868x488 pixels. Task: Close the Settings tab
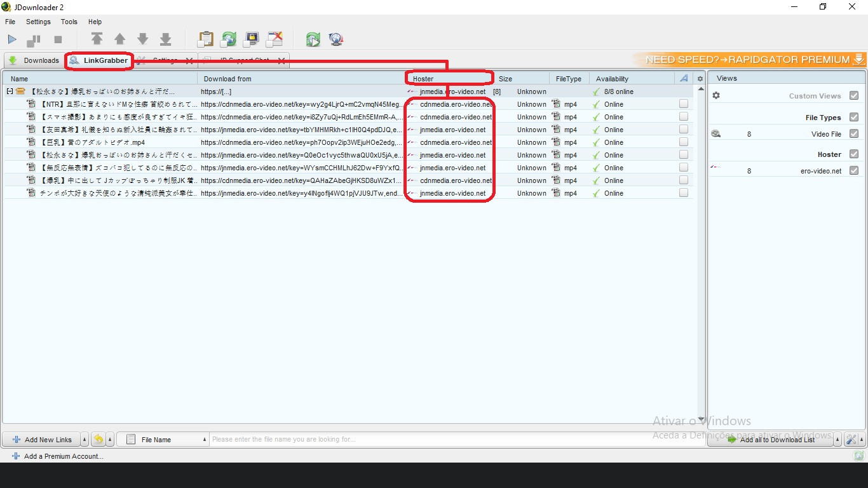[189, 60]
